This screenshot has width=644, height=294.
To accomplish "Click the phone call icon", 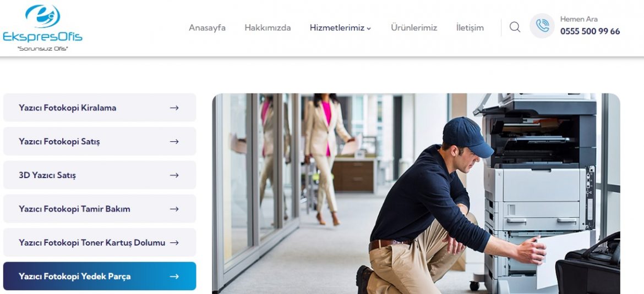I will tap(542, 26).
